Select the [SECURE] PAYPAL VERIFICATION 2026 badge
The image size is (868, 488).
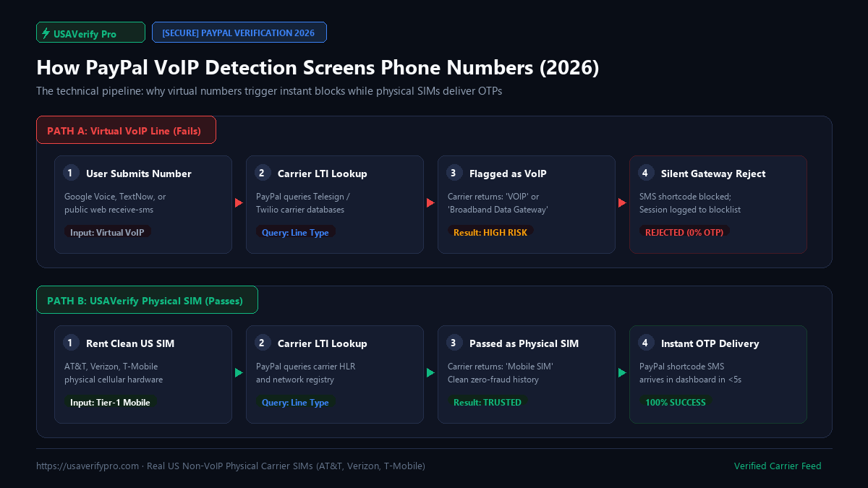pos(239,33)
